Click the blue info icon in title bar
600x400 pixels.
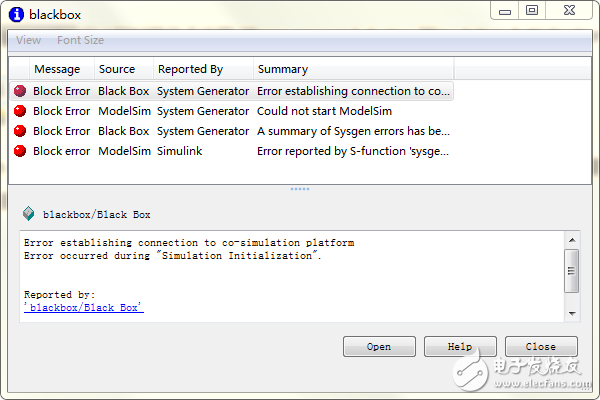16,15
